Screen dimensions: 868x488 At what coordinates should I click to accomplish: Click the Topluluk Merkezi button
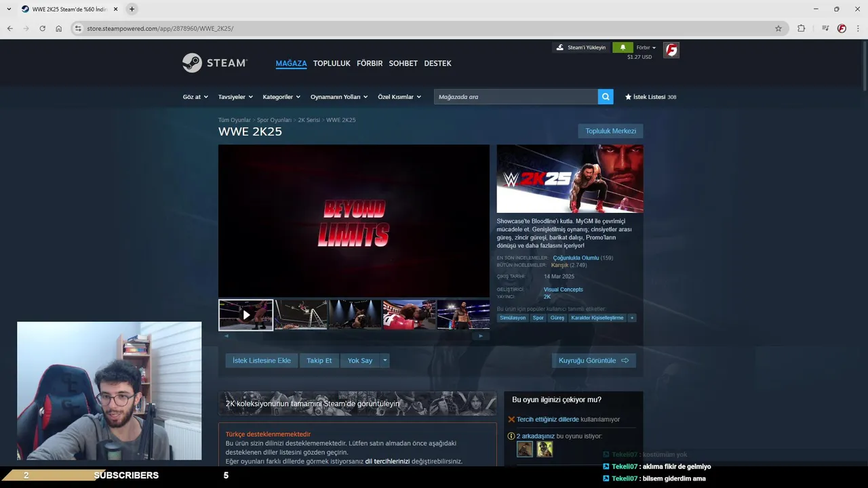(610, 131)
